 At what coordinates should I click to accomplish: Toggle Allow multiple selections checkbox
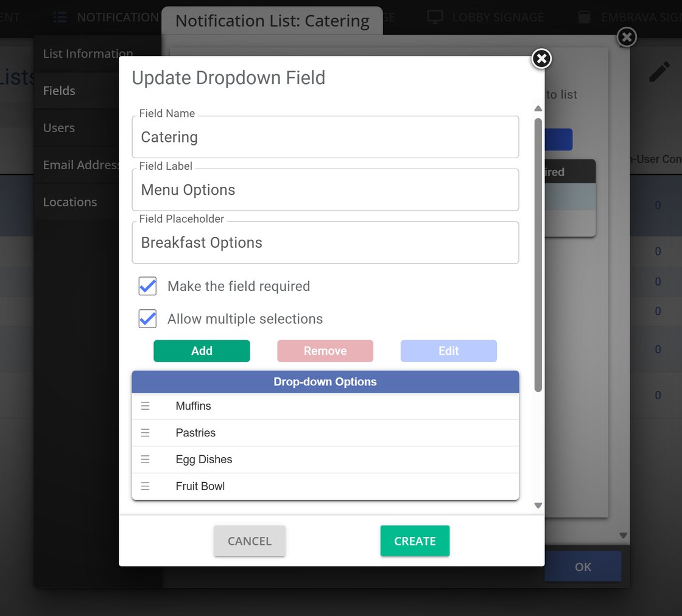pyautogui.click(x=148, y=319)
